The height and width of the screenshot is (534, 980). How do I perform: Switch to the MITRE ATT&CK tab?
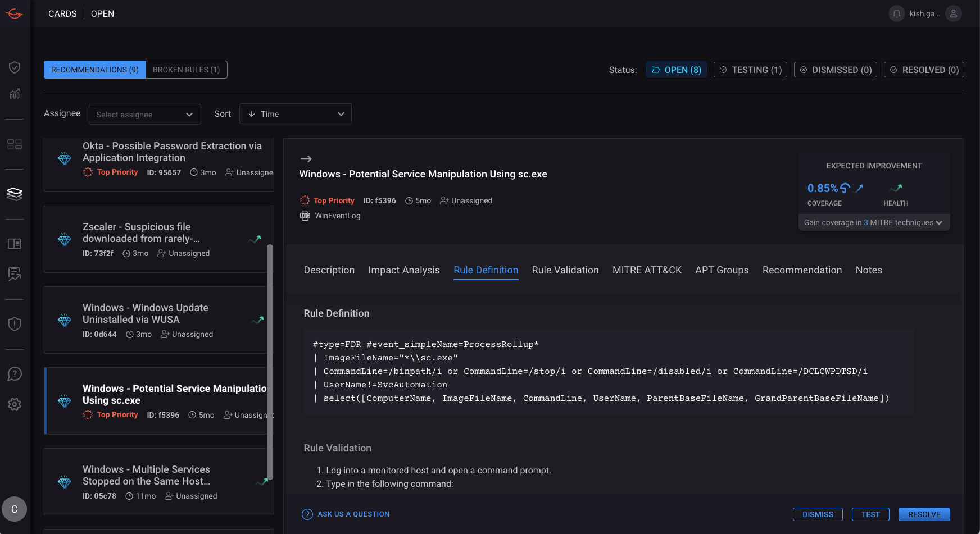[x=647, y=270]
